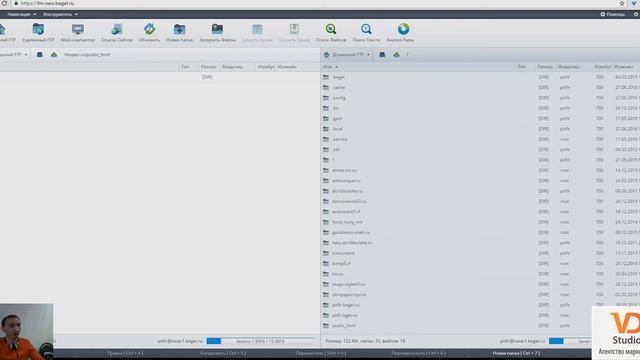Open the Удалённый FTP toolbar icon
Screen dimensions: 640x360
38,33
